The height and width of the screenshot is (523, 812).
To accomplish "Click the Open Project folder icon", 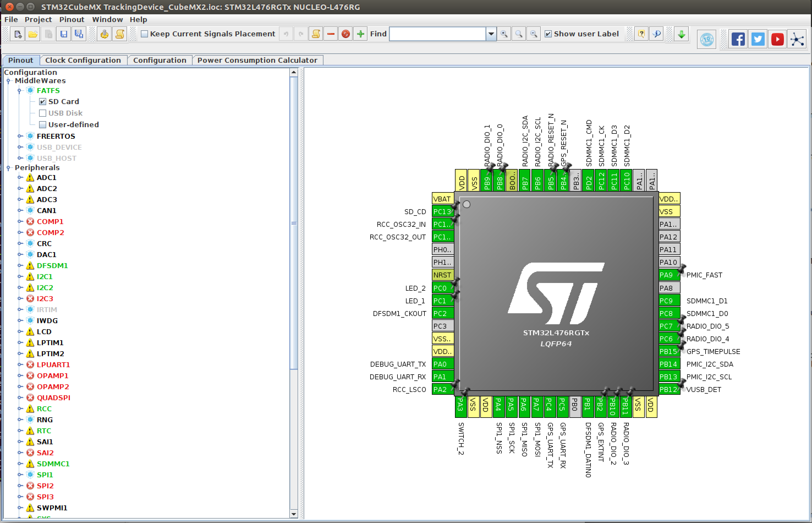I will point(33,34).
